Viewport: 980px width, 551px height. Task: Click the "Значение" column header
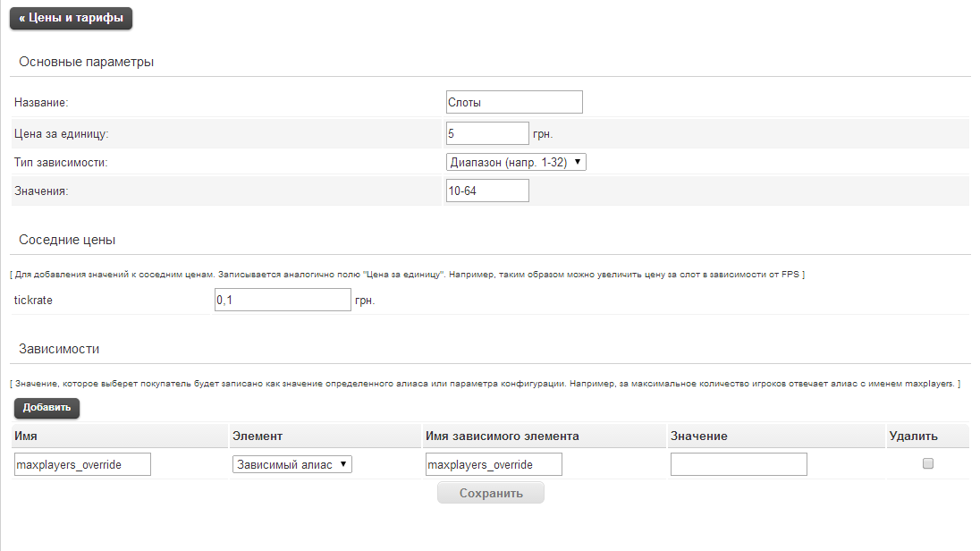click(698, 436)
